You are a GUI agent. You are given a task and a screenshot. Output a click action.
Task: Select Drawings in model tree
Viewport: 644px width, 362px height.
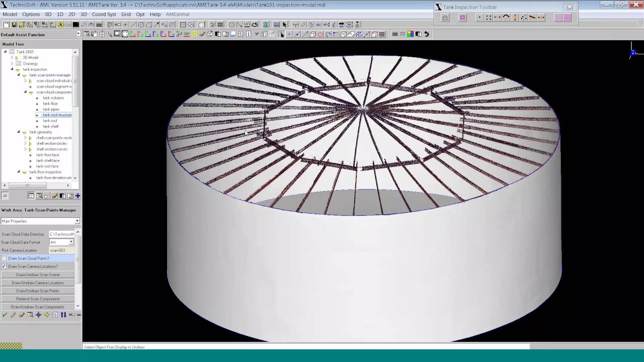(30, 64)
